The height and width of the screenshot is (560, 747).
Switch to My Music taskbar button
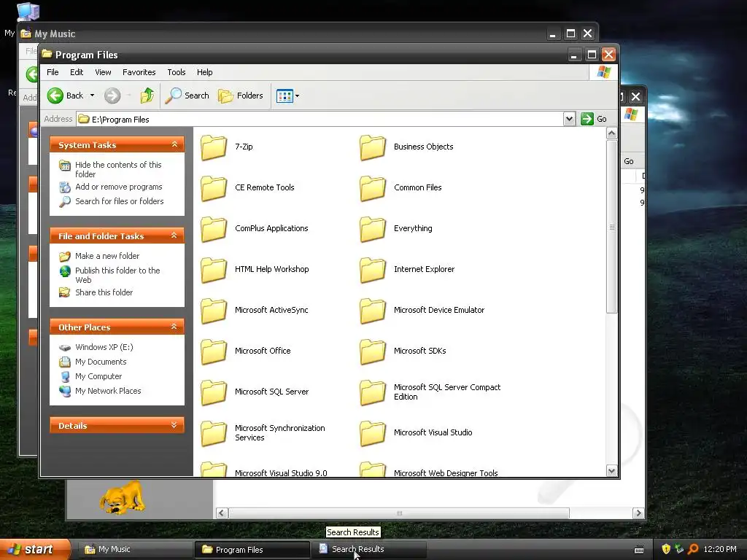[135, 550]
